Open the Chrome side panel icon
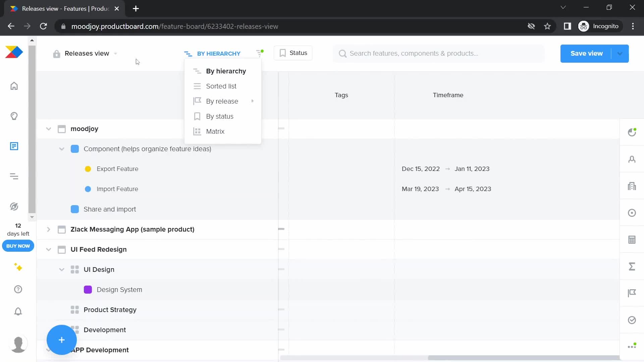 [x=568, y=26]
